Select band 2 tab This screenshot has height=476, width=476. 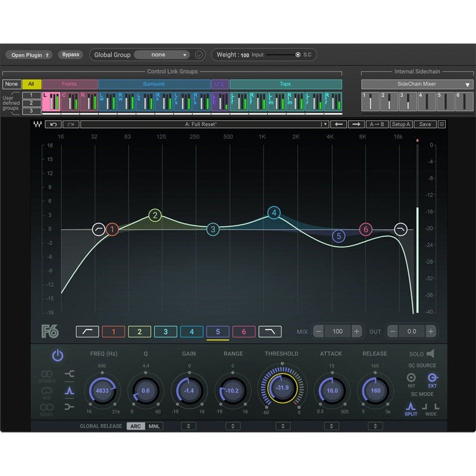(140, 331)
